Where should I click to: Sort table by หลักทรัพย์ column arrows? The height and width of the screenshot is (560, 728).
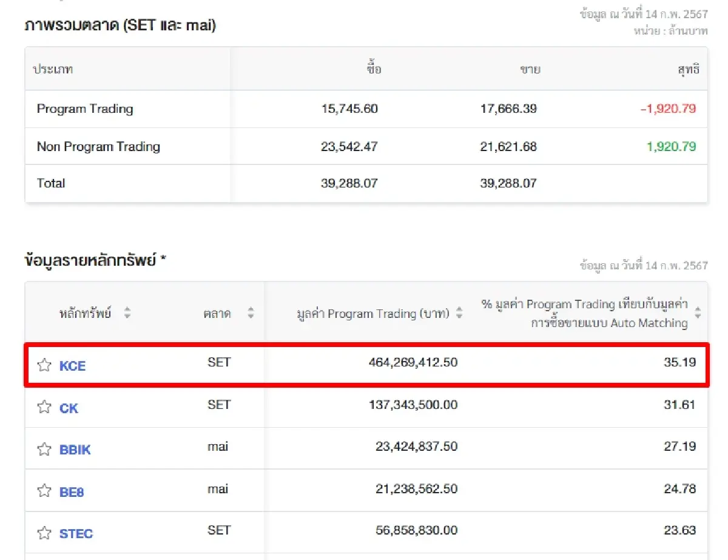(x=127, y=314)
